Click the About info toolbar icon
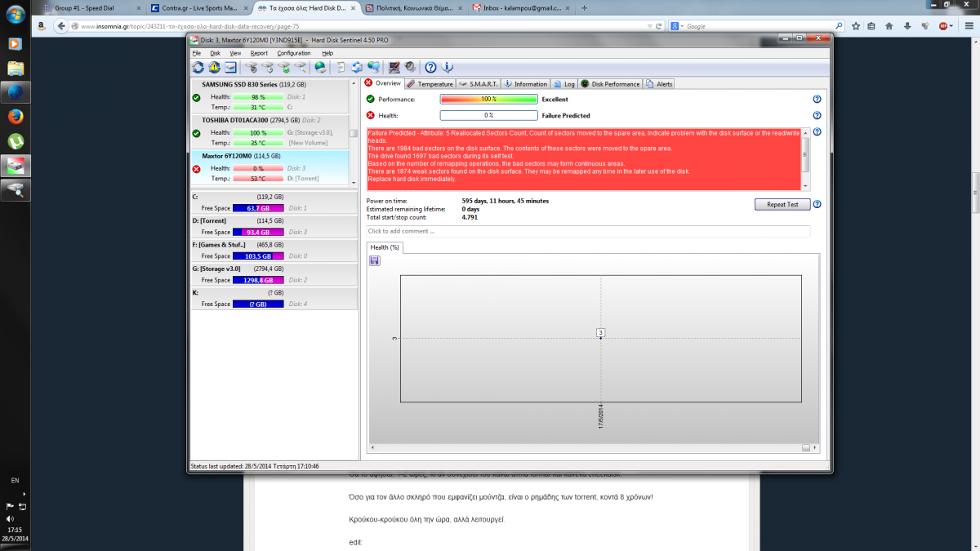 447,67
